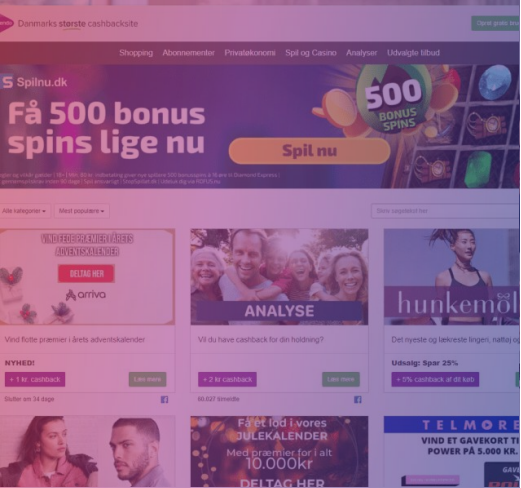The height and width of the screenshot is (488, 521).
Task: Select Spil og Casino in navigation
Action: (x=311, y=53)
